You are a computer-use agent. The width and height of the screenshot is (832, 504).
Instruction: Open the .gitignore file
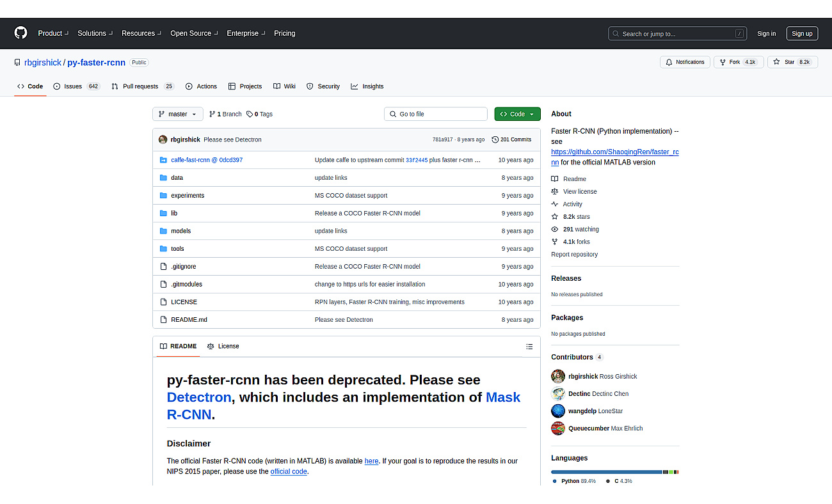coord(184,267)
